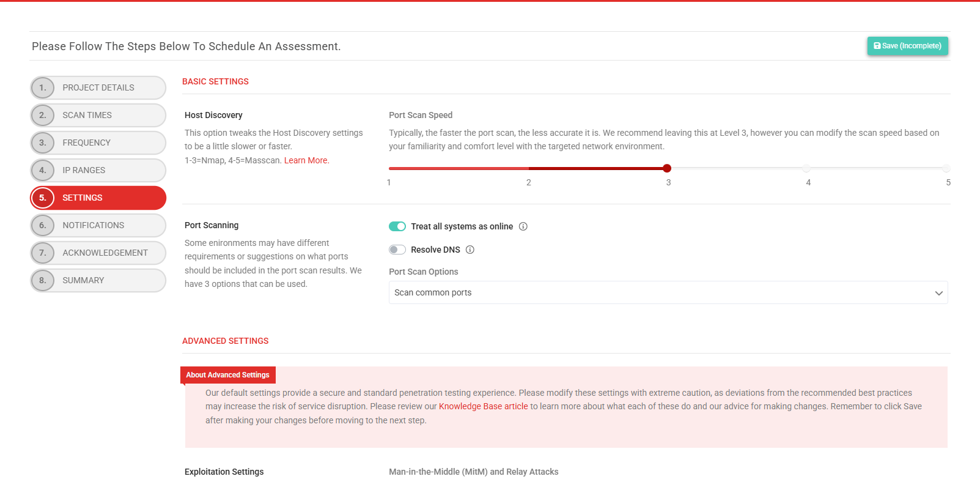Open the Host Discovery Learn More link

coord(306,160)
